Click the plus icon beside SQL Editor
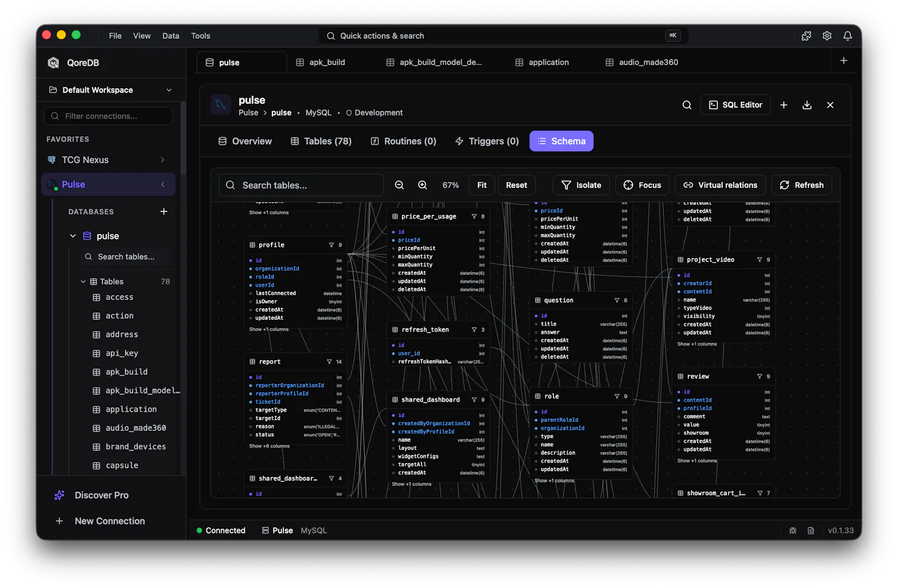This screenshot has height=588, width=898. point(784,105)
